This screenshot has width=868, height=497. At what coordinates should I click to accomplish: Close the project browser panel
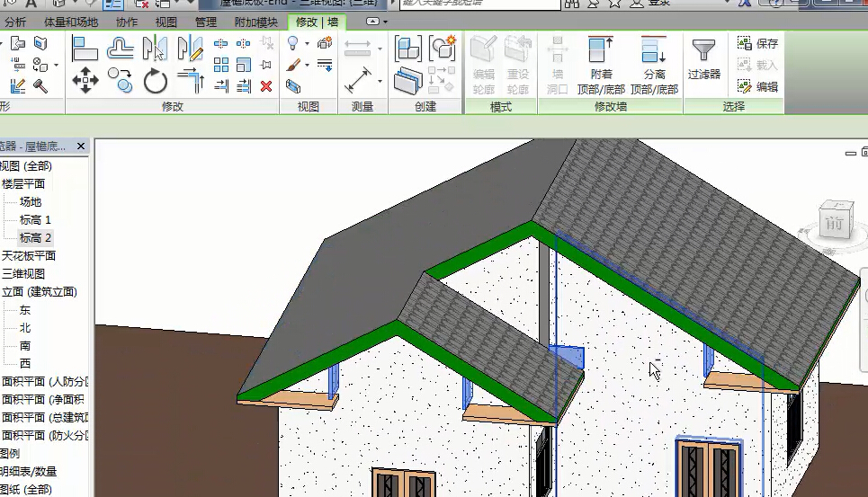point(80,146)
